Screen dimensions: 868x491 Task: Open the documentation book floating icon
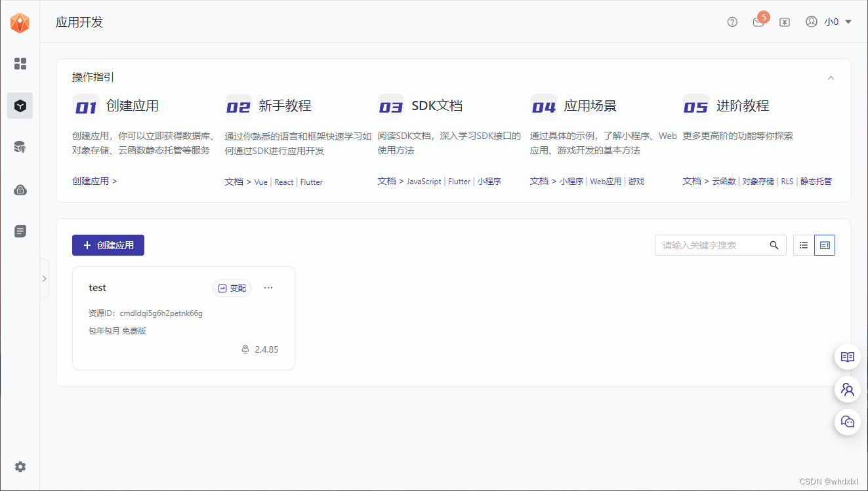[847, 357]
